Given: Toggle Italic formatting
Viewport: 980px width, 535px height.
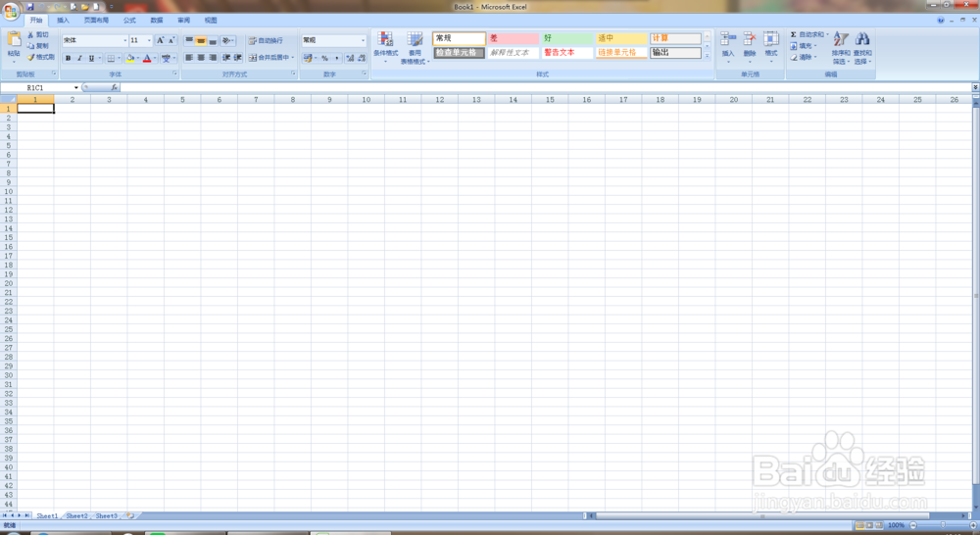Looking at the screenshot, I should tap(79, 58).
